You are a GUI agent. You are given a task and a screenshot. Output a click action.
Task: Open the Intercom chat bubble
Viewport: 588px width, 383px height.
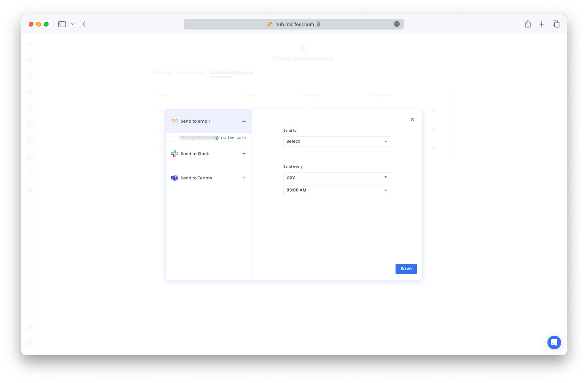coord(554,343)
